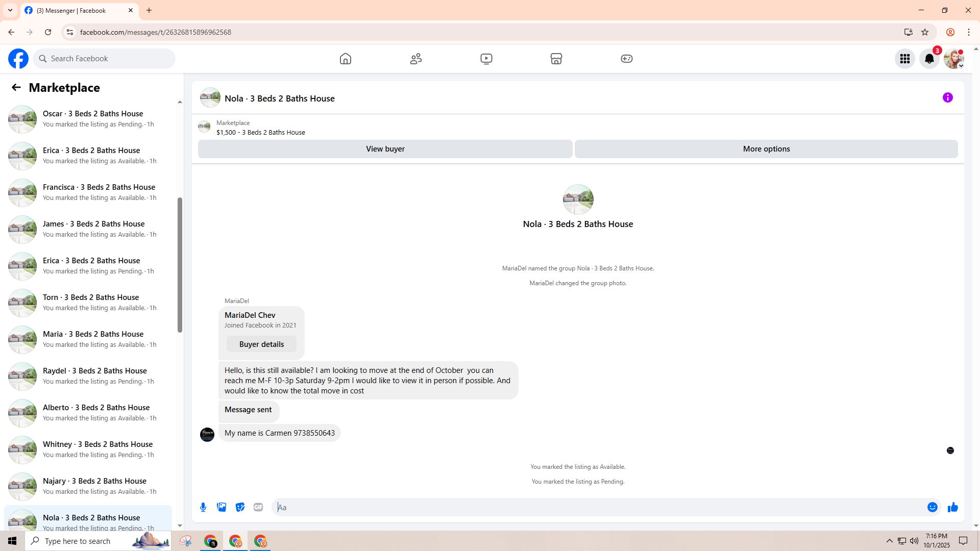Open the Facebook apps grid menu
This screenshot has width=980, height=551.
point(905,59)
